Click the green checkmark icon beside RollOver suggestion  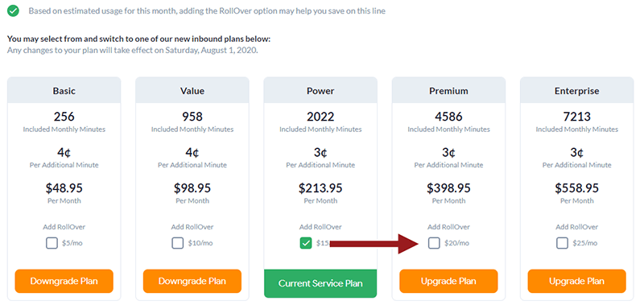point(13,10)
